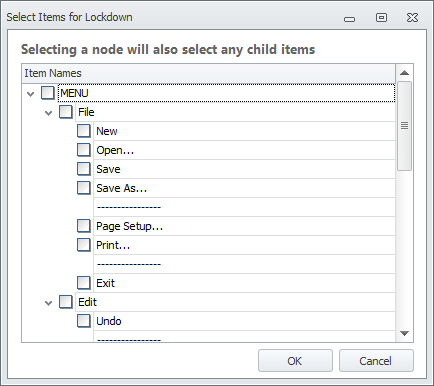The image size is (434, 386).
Task: Check the Edit node checkbox
Action: [x=66, y=302]
